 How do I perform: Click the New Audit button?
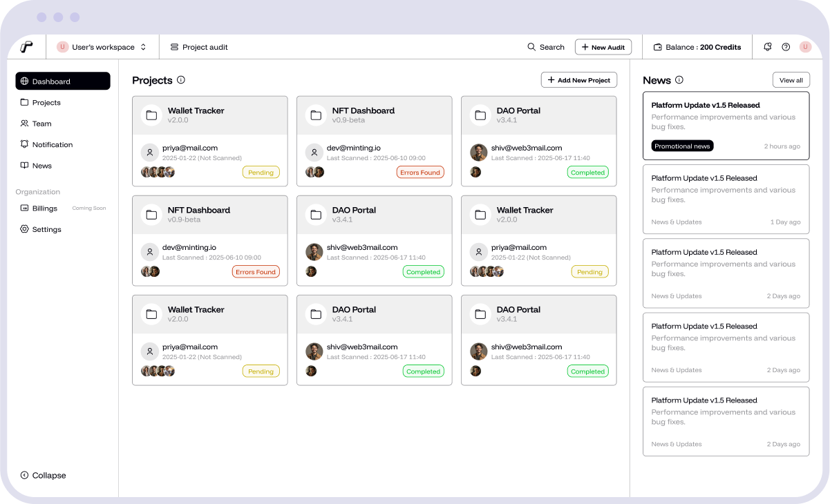pos(603,47)
